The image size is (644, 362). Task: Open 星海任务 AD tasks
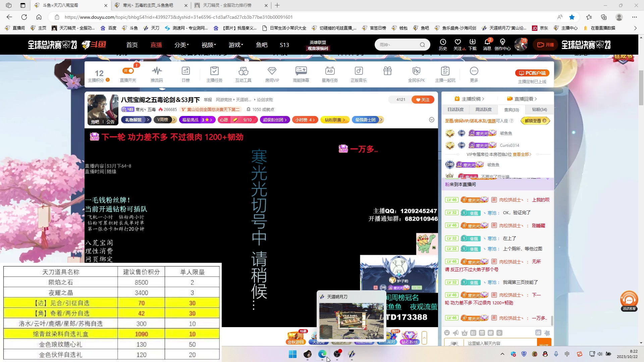pos(330,74)
